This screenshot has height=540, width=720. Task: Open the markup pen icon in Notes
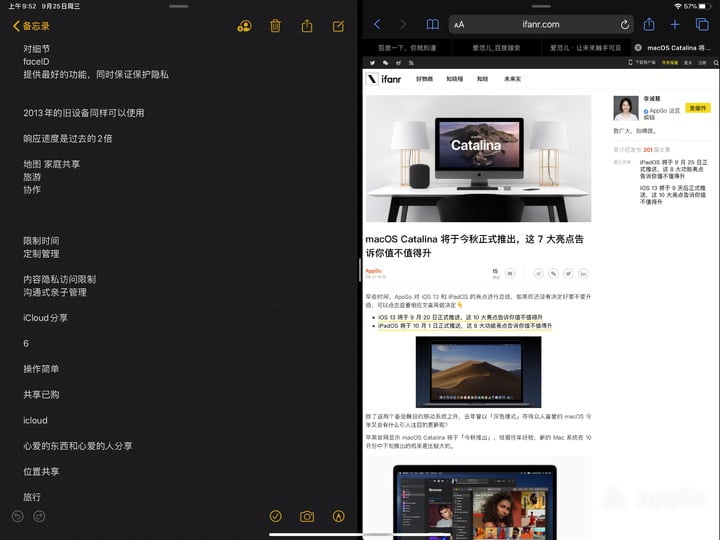click(x=338, y=516)
